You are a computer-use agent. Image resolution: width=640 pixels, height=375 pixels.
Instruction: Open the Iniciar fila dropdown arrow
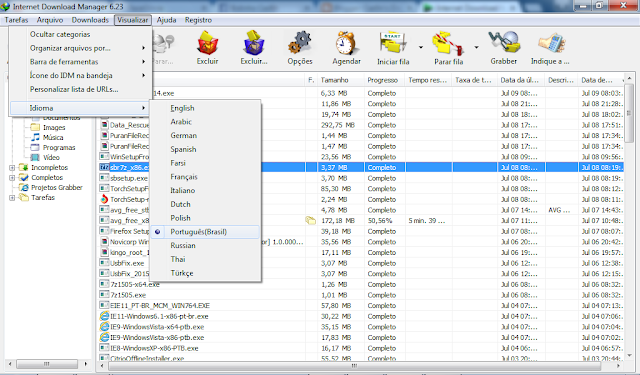pyautogui.click(x=421, y=47)
